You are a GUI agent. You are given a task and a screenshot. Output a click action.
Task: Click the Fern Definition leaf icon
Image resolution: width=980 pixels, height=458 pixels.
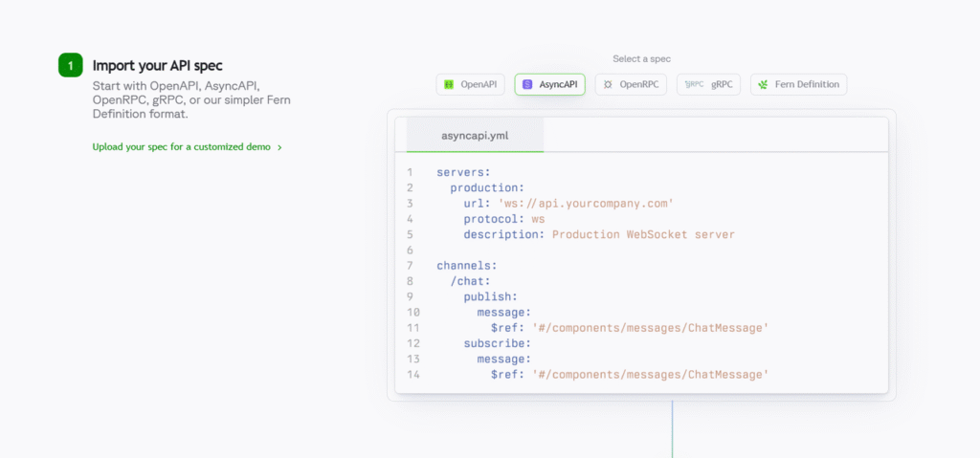click(x=763, y=85)
